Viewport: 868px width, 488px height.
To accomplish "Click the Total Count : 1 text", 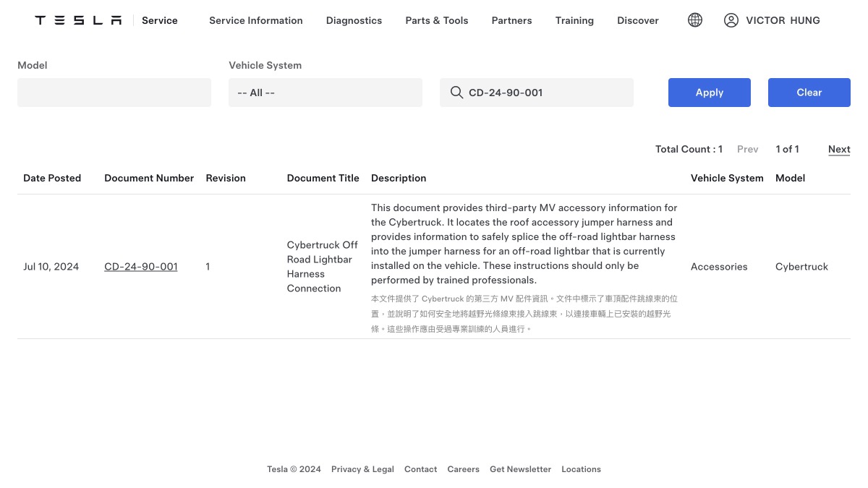I will coord(689,149).
